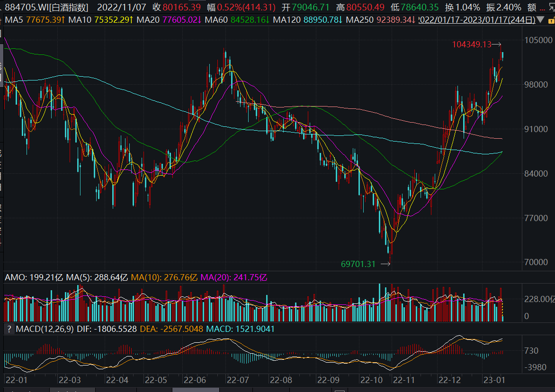This screenshot has height=392, width=555.
Task: Click the turnover rate 换1.04%
Action: tap(463, 7)
